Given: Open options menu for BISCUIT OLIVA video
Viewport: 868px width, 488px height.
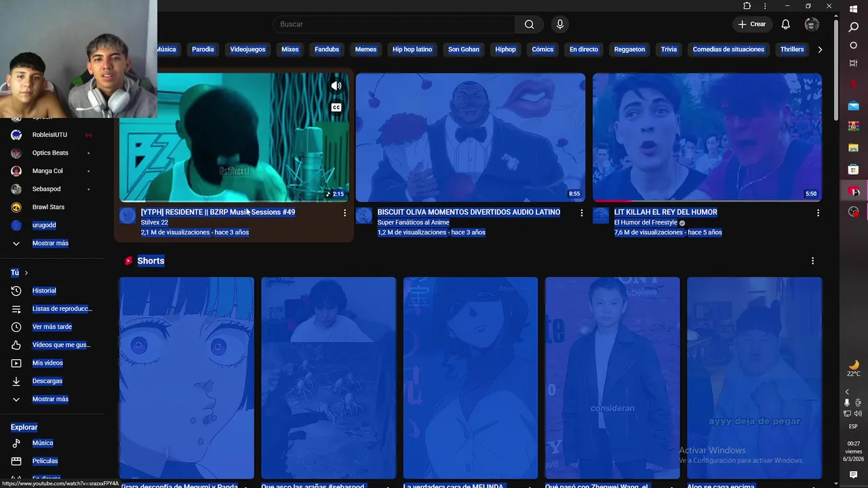Looking at the screenshot, I should coord(581,213).
